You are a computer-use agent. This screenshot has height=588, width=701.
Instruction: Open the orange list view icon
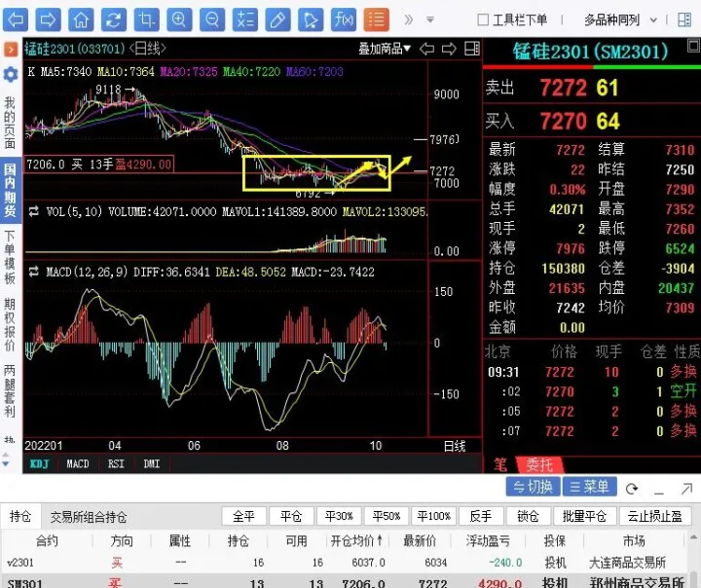376,19
